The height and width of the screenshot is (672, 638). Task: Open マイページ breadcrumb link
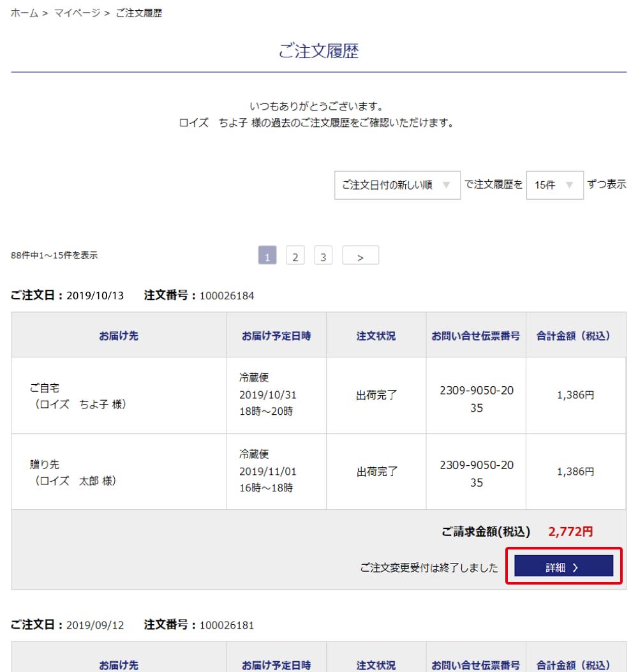pyautogui.click(x=77, y=13)
